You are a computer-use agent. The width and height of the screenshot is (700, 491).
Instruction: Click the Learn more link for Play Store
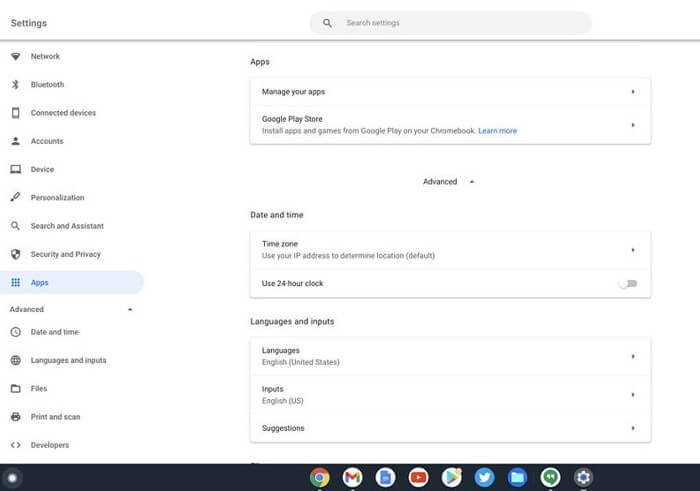497,131
